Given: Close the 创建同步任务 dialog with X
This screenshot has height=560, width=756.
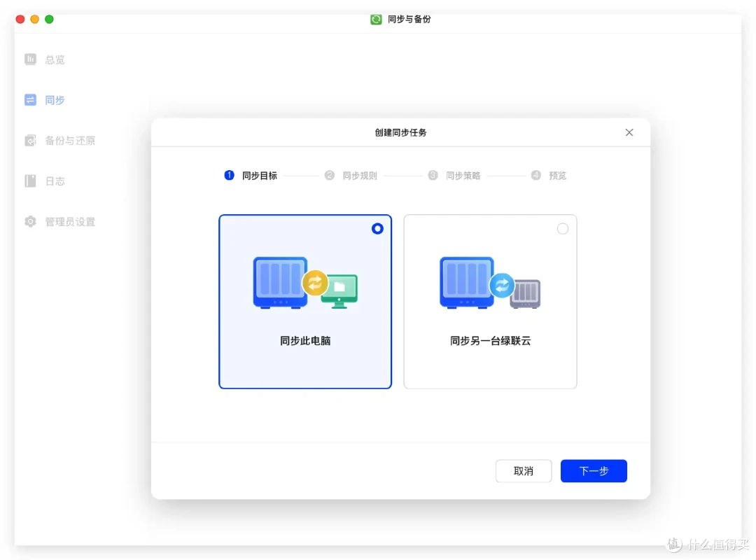Looking at the screenshot, I should [x=629, y=132].
